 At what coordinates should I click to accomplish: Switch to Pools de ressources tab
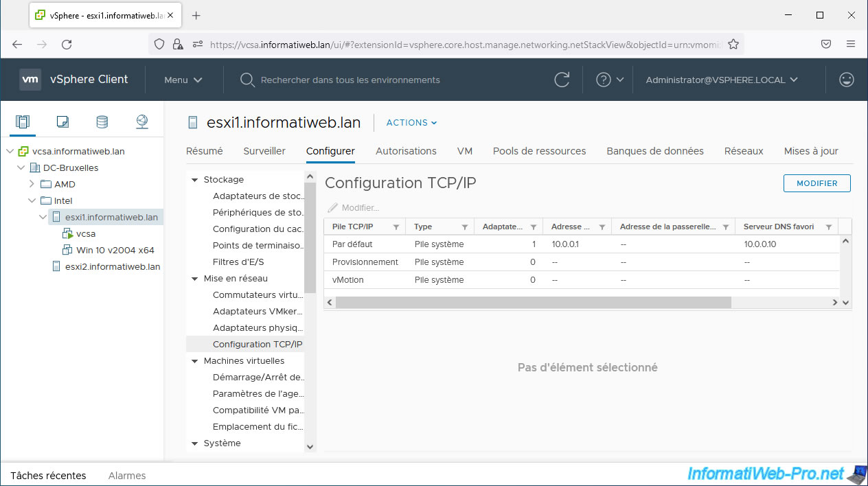click(x=540, y=151)
